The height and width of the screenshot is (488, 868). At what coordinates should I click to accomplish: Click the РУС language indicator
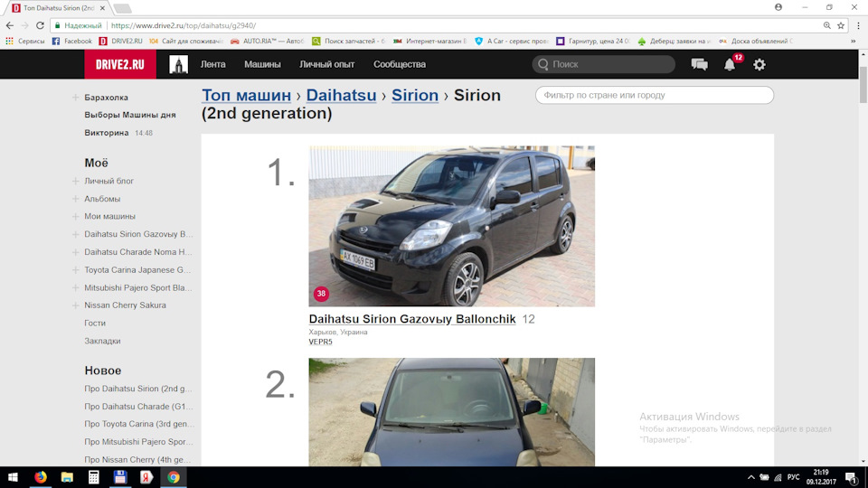click(793, 477)
